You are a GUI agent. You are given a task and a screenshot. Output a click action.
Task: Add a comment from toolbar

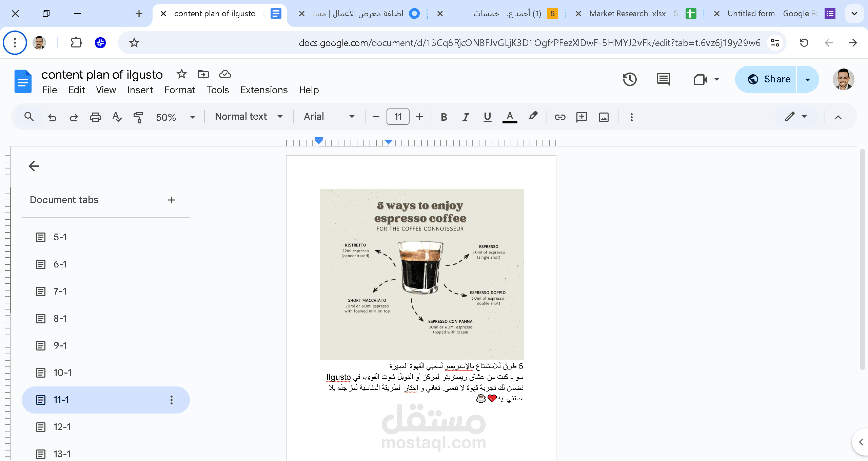tap(582, 117)
